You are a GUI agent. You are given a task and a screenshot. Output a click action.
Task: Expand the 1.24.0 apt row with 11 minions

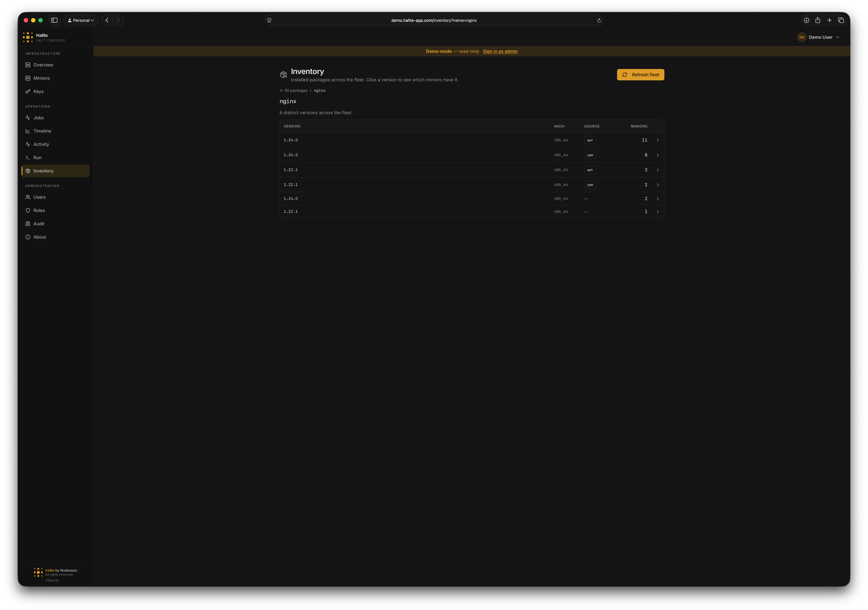(x=472, y=140)
